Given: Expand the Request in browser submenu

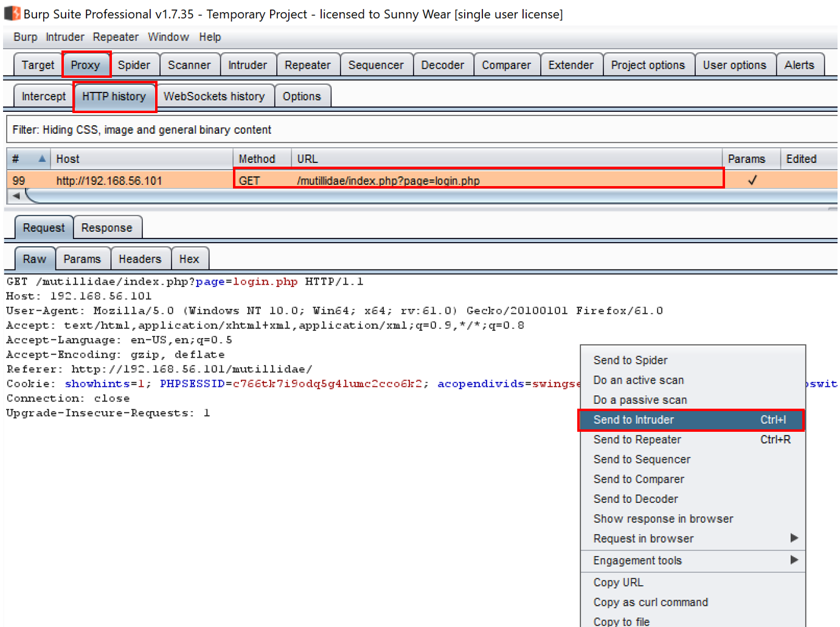Looking at the screenshot, I should [x=793, y=538].
